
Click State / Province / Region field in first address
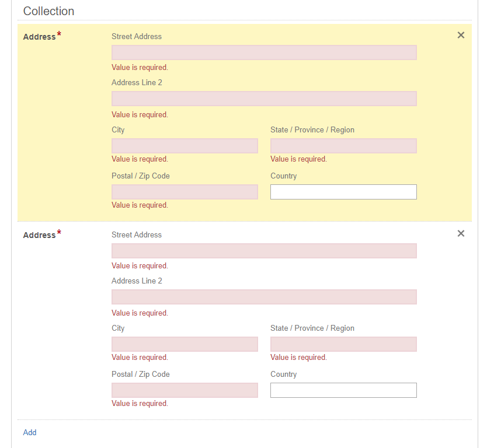[343, 146]
